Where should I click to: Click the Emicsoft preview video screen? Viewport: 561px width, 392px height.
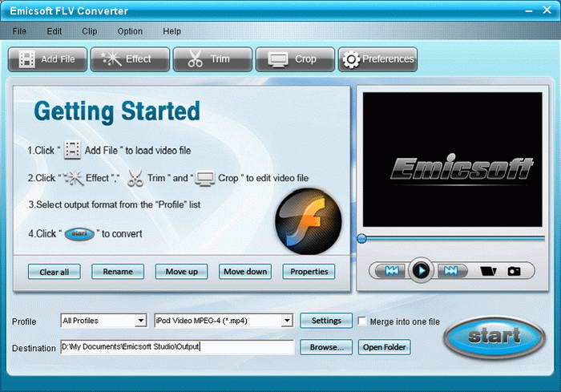452,160
